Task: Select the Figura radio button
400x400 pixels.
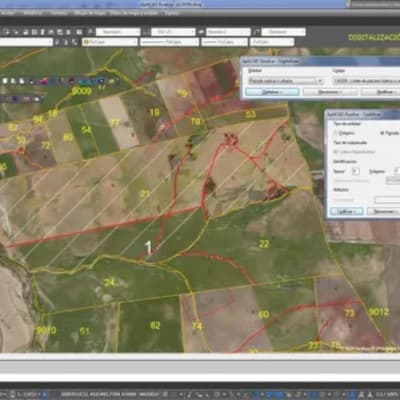Action: click(x=382, y=133)
